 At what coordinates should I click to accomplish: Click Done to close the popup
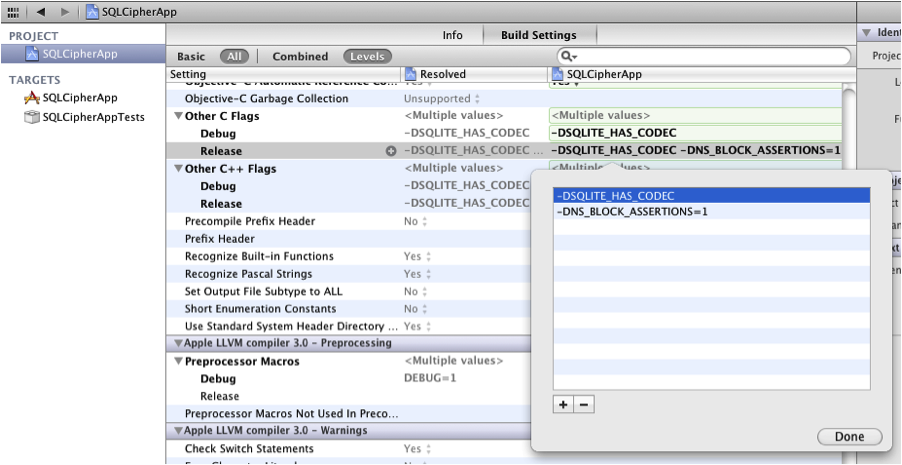[849, 437]
